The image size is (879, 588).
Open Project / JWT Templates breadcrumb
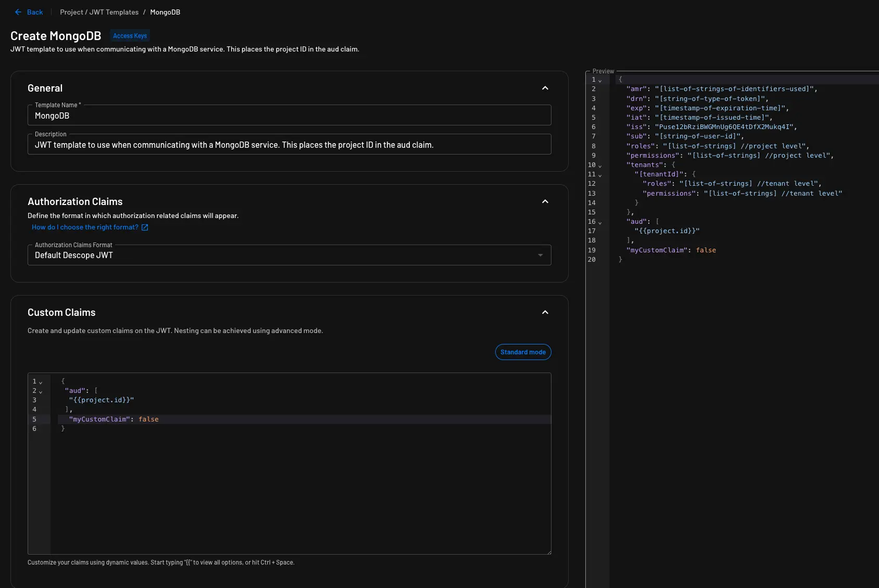pos(99,12)
